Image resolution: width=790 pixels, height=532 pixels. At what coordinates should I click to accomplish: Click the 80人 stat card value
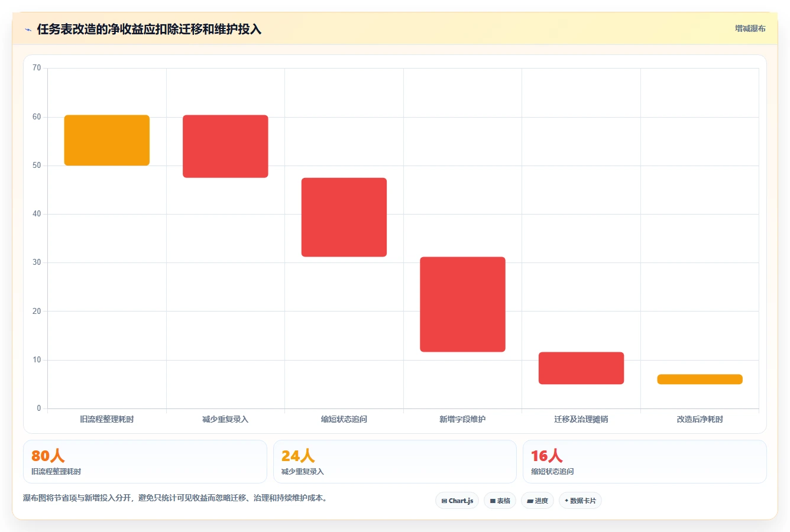click(48, 456)
